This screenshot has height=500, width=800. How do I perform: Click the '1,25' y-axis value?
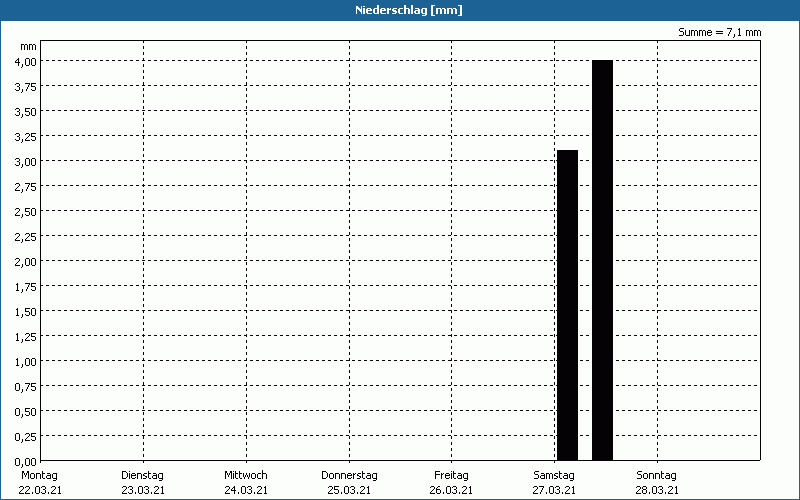tap(26, 337)
